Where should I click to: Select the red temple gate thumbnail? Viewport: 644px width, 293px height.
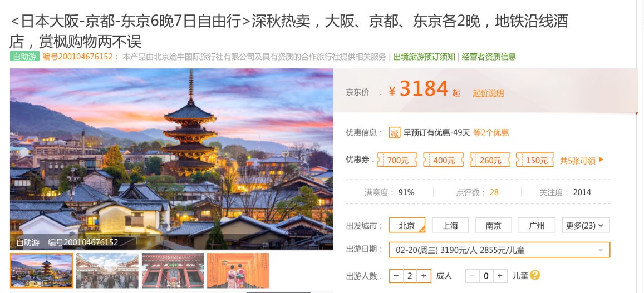pyautogui.click(x=173, y=270)
